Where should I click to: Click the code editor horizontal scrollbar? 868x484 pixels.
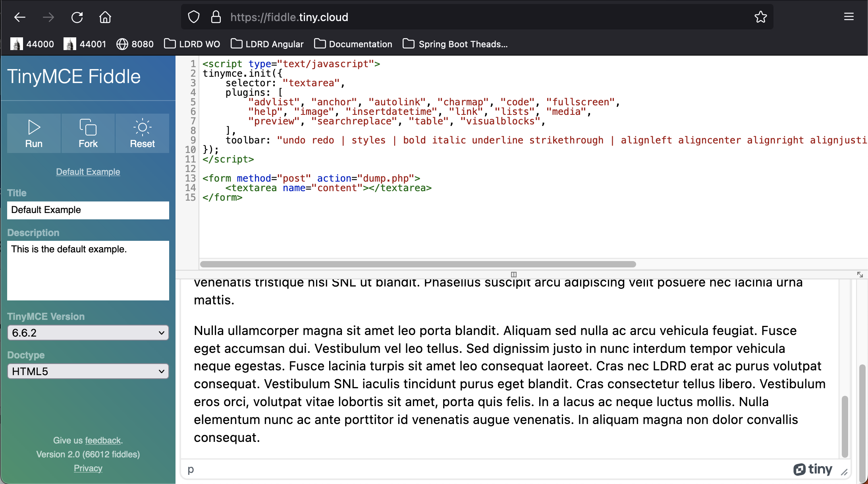[417, 264]
